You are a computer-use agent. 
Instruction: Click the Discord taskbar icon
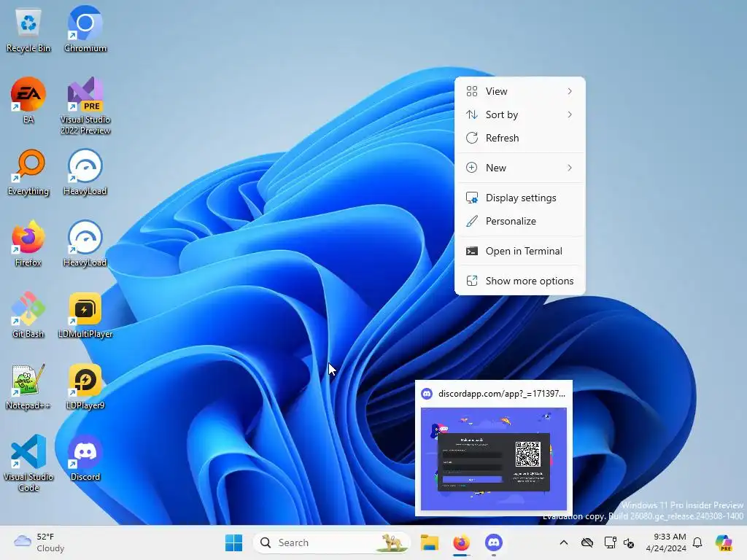[494, 542]
